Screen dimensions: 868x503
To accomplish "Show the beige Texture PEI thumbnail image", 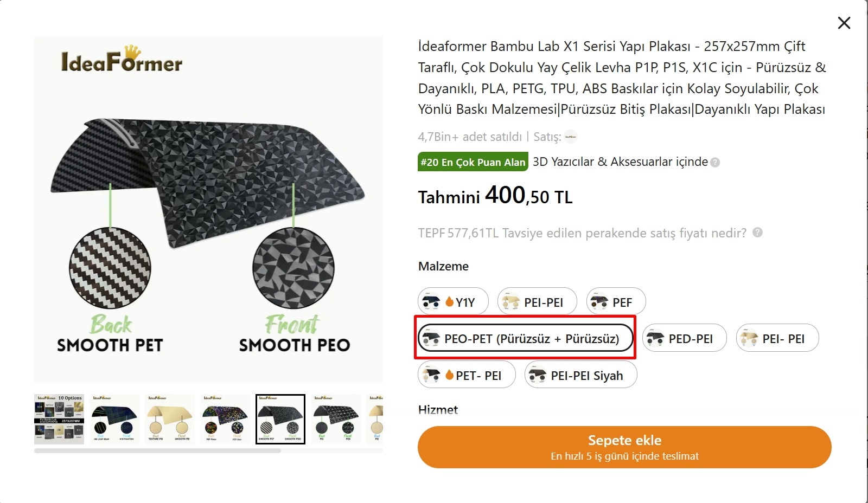I will coord(170,419).
